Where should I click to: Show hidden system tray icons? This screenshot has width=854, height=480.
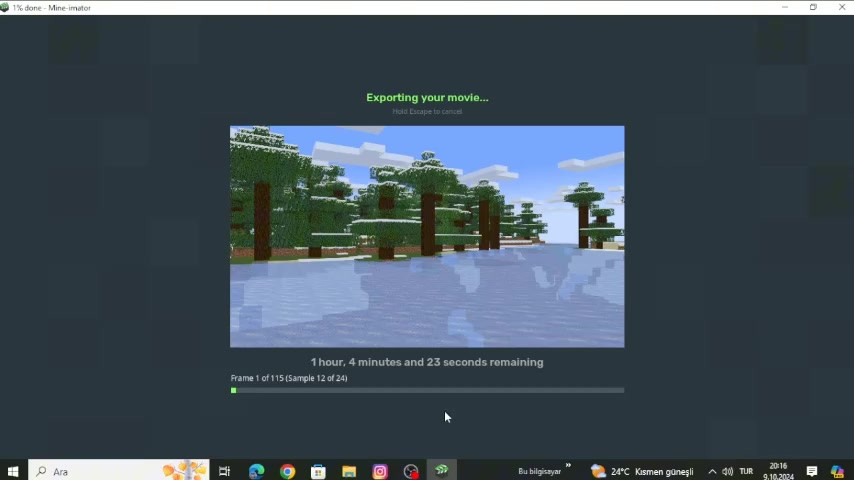[x=712, y=471]
